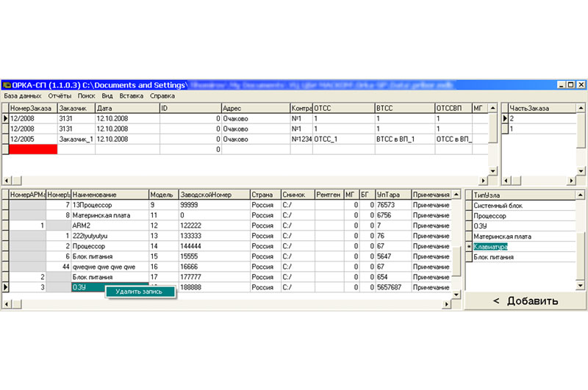Screen dimensions: 588x390
Task: Click the Наименование column header
Action: coord(110,195)
